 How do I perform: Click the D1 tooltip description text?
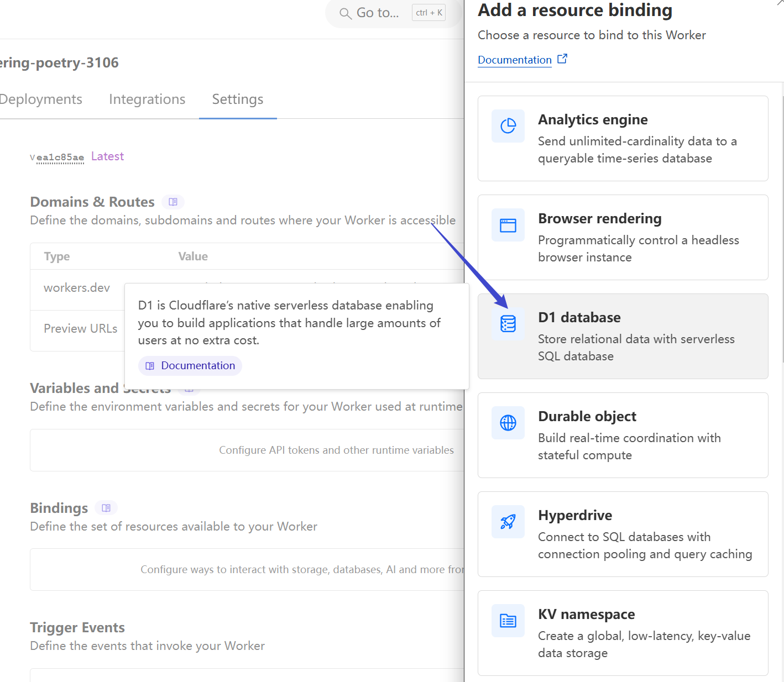point(289,323)
